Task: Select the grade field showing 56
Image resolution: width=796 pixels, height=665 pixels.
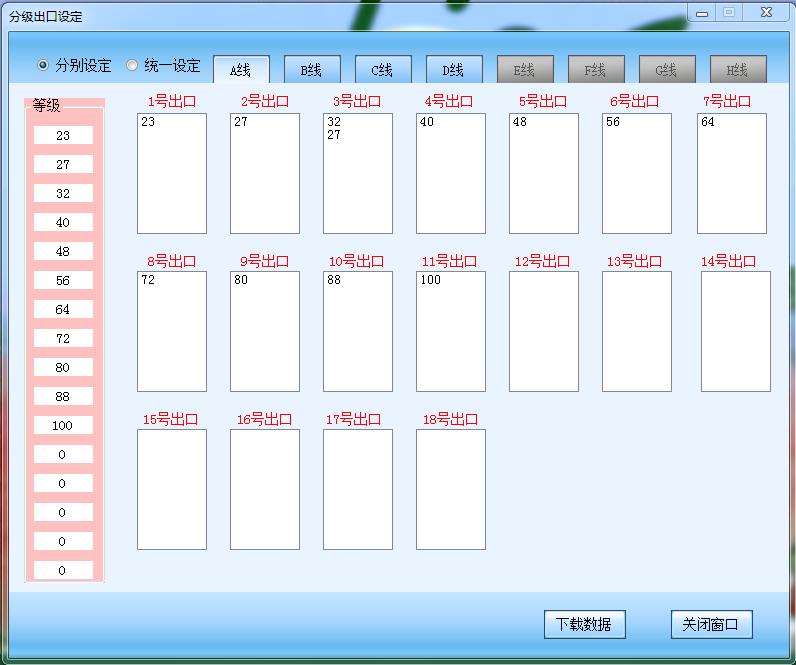Action: [x=63, y=280]
